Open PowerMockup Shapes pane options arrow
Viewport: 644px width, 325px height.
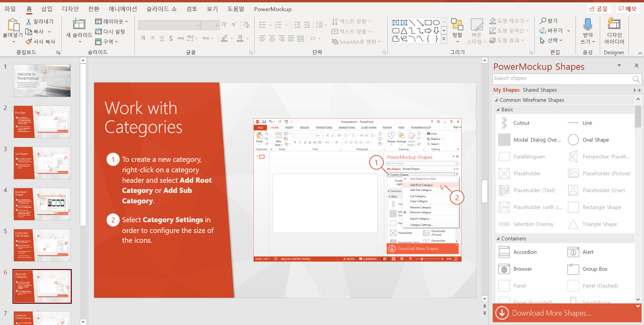pos(619,65)
